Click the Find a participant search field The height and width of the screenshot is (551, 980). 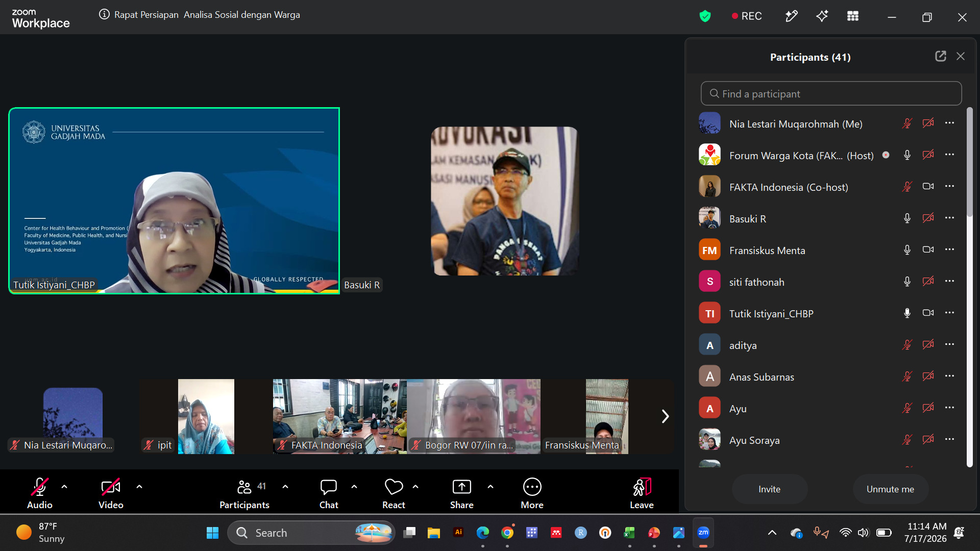point(831,94)
